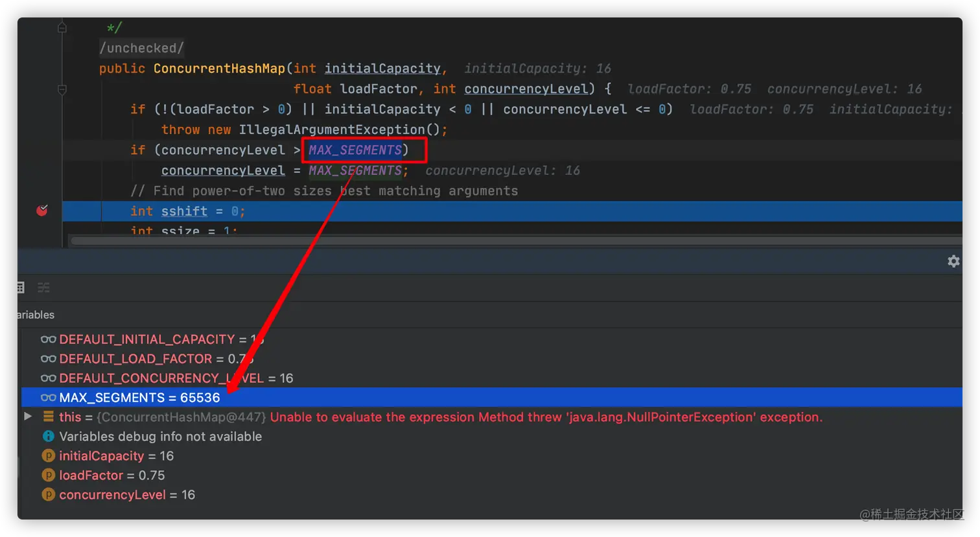Toggle the breakpoint on sshift line
This screenshot has width=980, height=537.
click(x=42, y=211)
